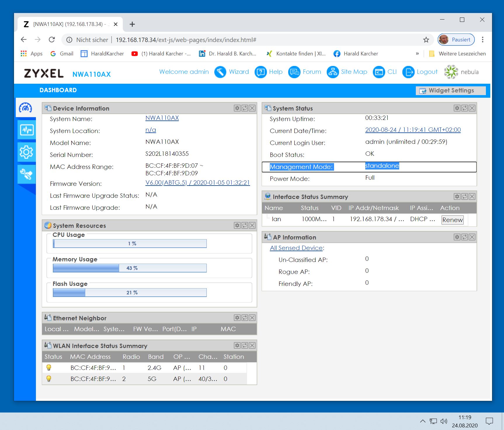The image size is (504, 430).
Task: Click the Logout icon
Action: pyautogui.click(x=408, y=72)
